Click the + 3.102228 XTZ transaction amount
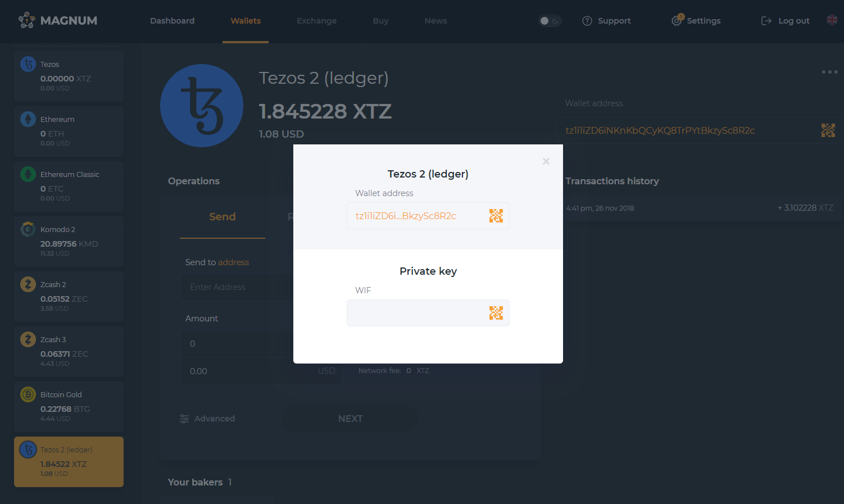This screenshot has width=844, height=504. point(805,208)
